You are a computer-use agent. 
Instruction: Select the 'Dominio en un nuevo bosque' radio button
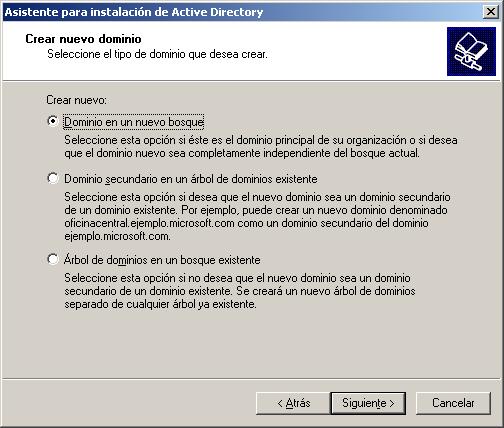(x=53, y=121)
